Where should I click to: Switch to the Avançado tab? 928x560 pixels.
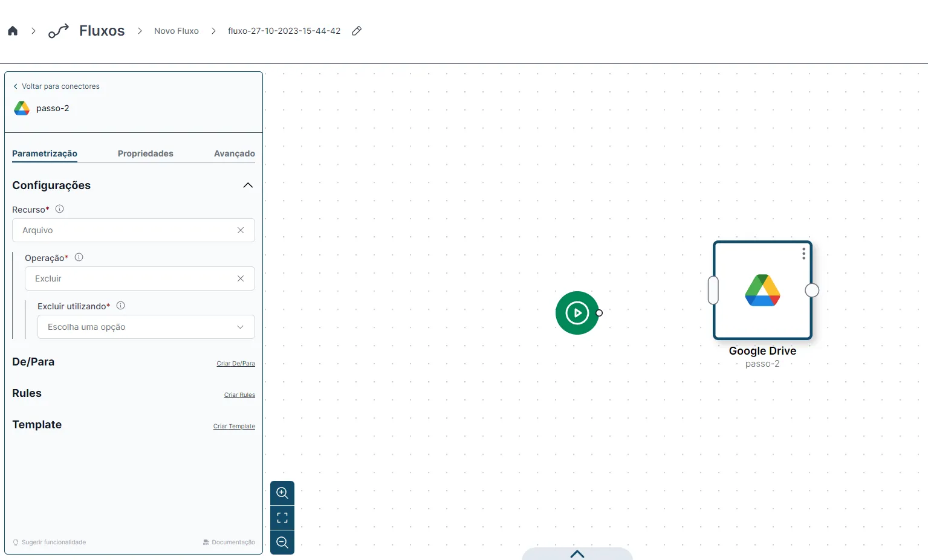click(235, 153)
